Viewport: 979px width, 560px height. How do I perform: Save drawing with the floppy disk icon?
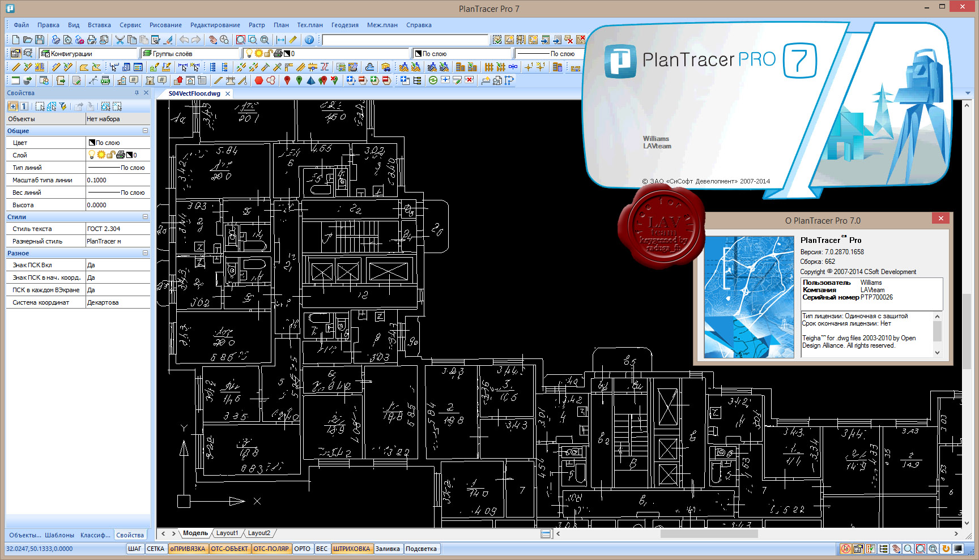pos(39,40)
